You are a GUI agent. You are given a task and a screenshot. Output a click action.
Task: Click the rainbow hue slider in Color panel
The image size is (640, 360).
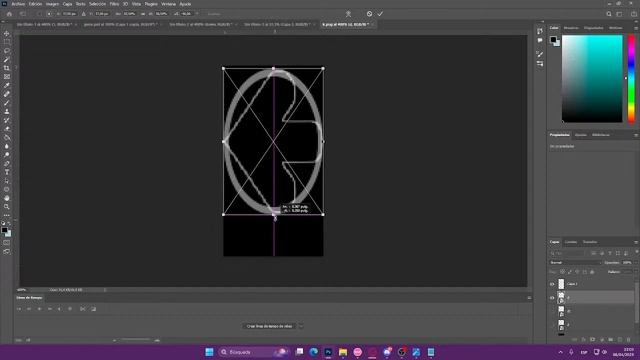coord(631,78)
